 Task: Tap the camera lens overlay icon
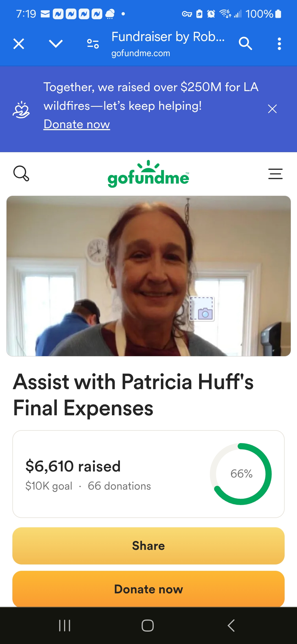[x=202, y=309]
